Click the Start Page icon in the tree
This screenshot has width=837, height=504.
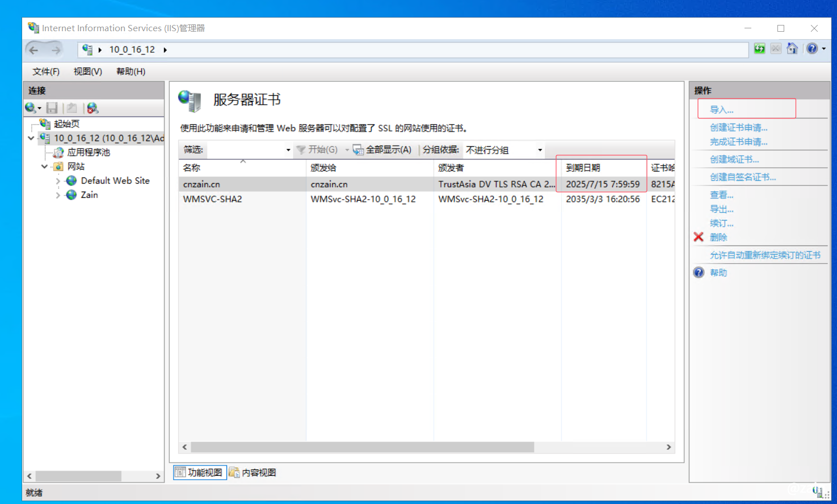coord(45,124)
